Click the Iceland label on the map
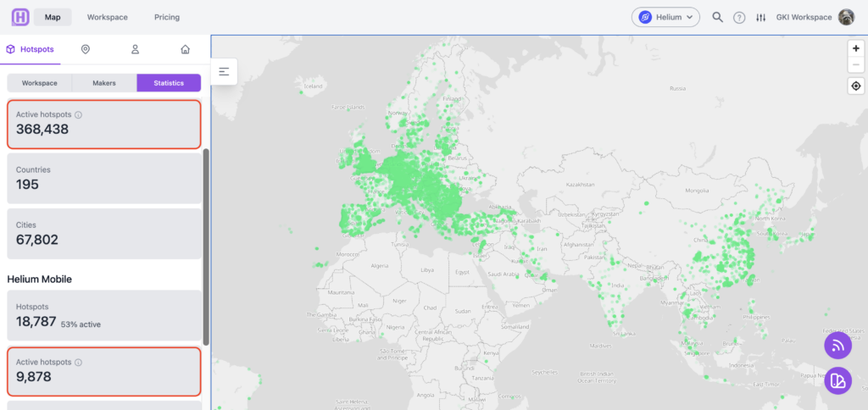The image size is (868, 410). pos(313,86)
